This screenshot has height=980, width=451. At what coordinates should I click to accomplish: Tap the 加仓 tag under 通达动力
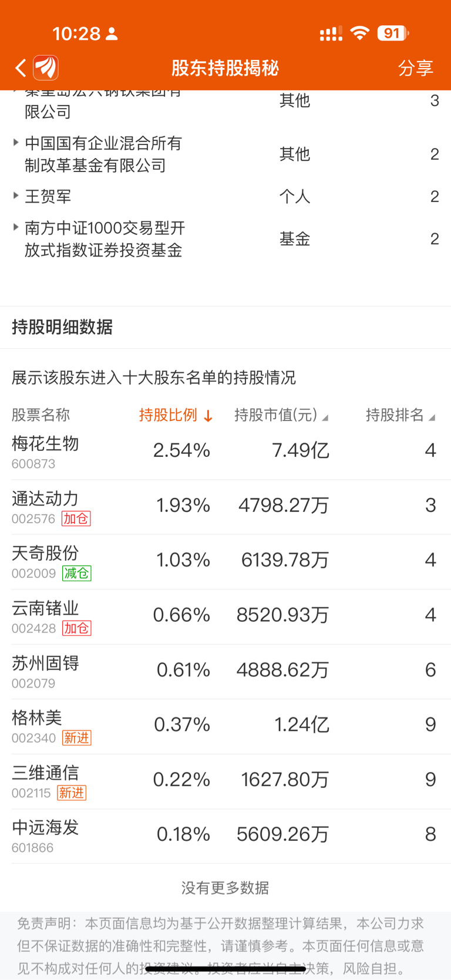(76, 518)
